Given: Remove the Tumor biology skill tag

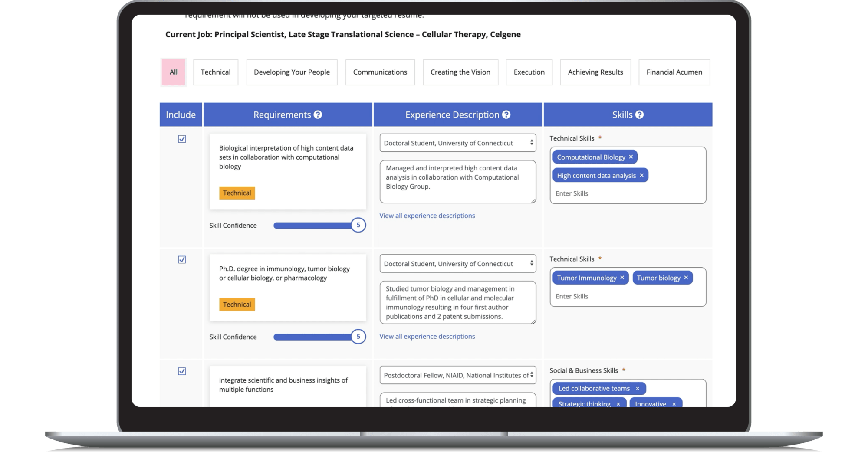Looking at the screenshot, I should pos(686,278).
